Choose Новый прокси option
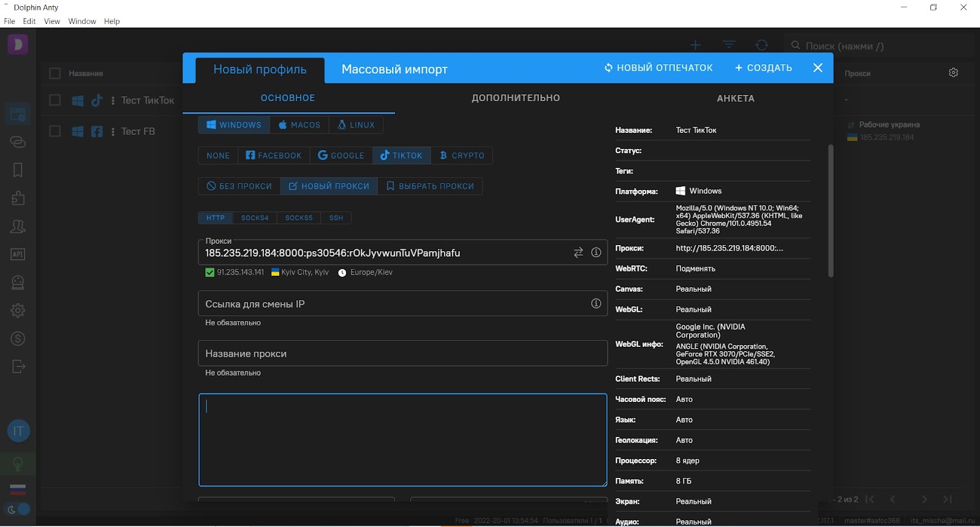 (329, 186)
